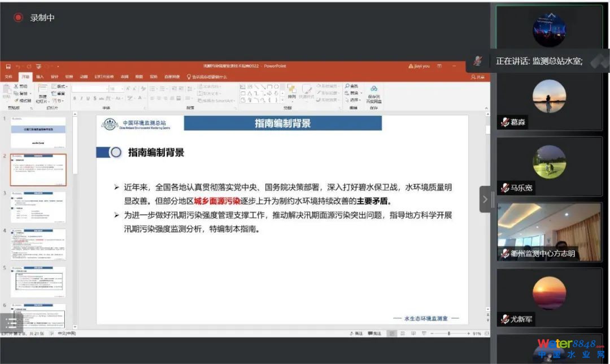Screen dimensions: 610x364
Task: Click the list menu icon at bottom left
Action: 11,323
